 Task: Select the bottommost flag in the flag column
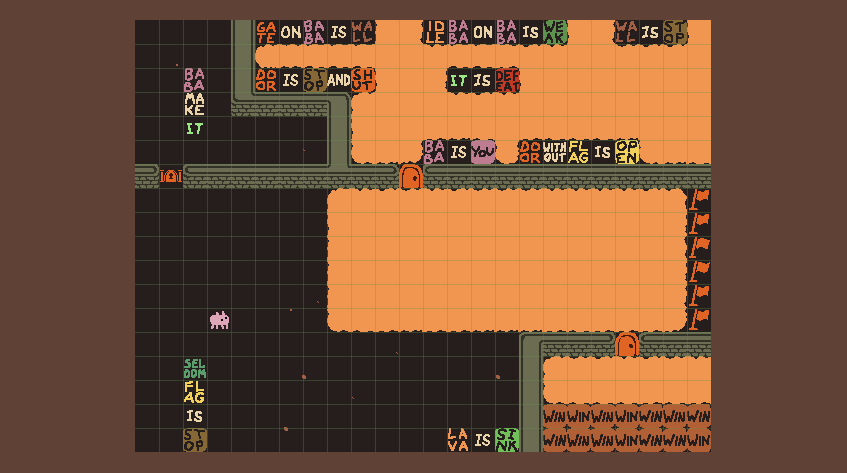(x=699, y=320)
